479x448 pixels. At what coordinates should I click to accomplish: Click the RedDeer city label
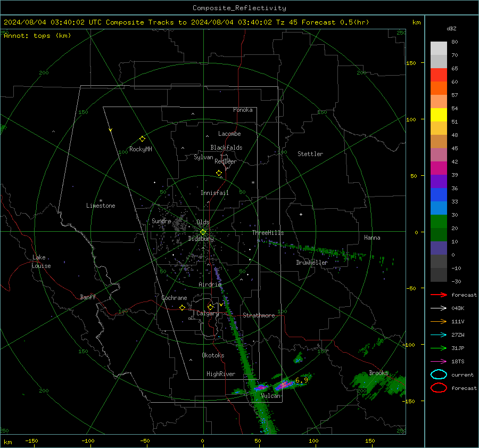tap(226, 161)
